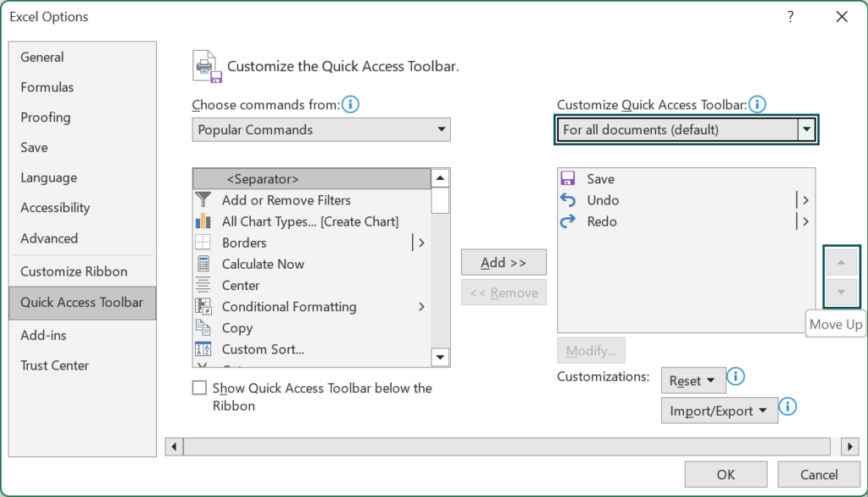Open the Advanced options category
Screen dimensions: 868x497
pyautogui.click(x=82, y=238)
